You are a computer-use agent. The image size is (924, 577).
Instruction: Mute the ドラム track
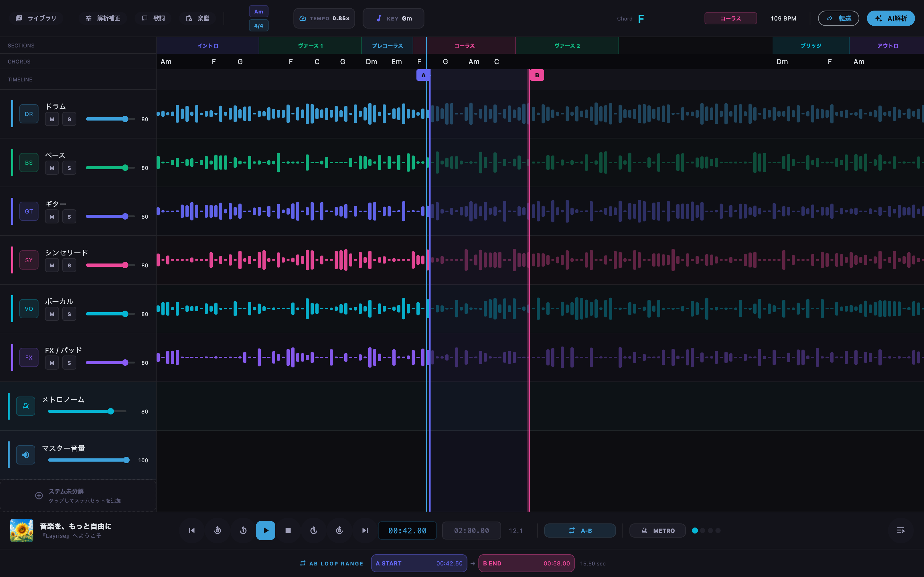(52, 119)
